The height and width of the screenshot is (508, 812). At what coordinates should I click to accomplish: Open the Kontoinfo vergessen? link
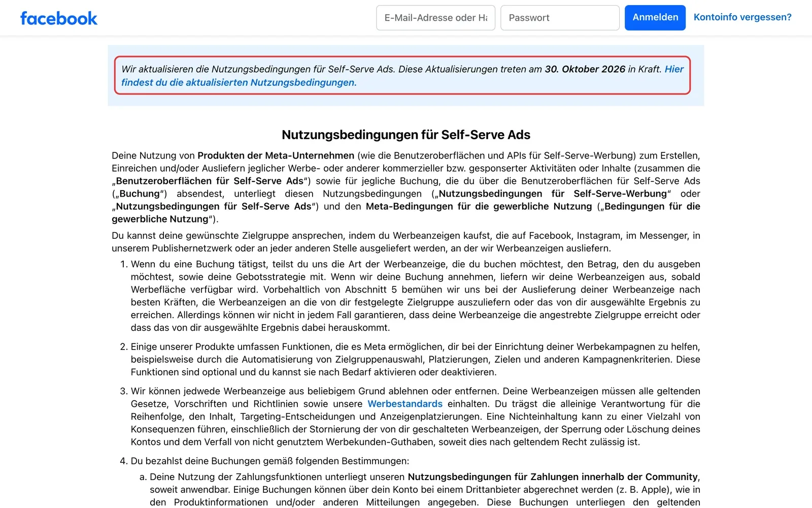coord(742,17)
